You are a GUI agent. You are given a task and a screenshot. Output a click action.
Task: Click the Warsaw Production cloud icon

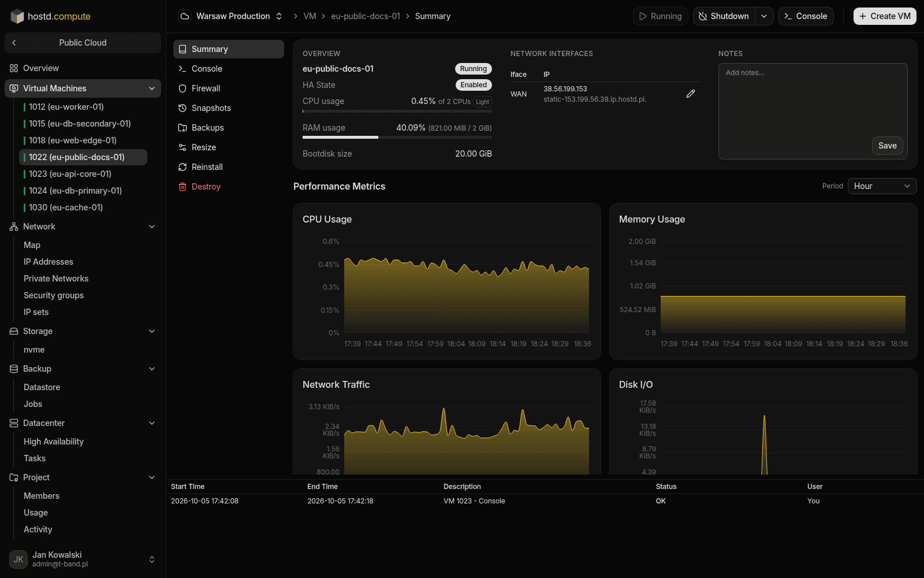pyautogui.click(x=185, y=16)
